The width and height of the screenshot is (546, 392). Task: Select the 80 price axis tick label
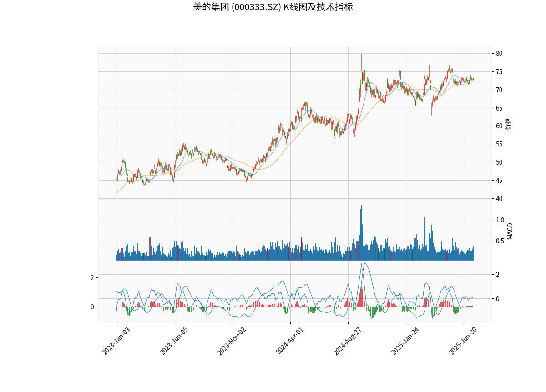(x=499, y=54)
